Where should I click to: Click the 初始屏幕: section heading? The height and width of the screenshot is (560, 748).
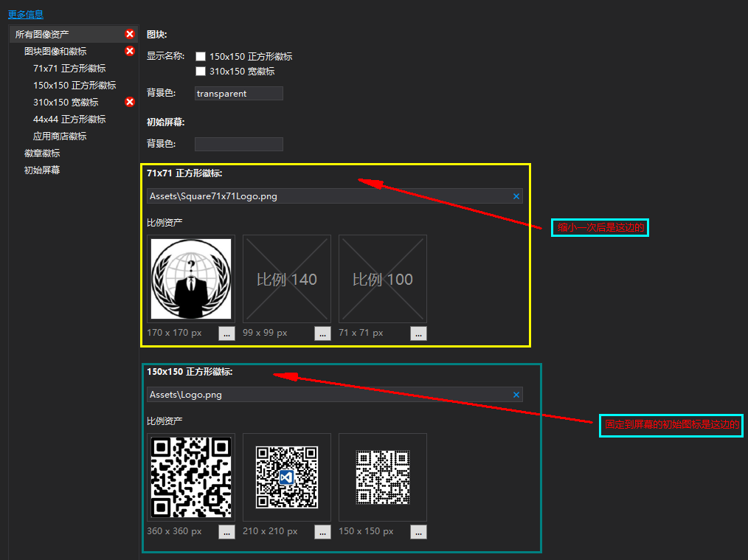coord(165,122)
